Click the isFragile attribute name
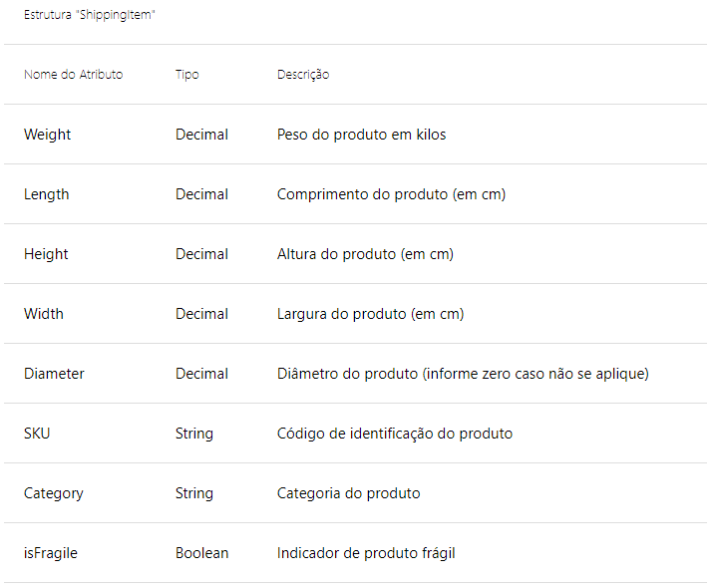Viewport: 716px width, 588px height. (50, 553)
